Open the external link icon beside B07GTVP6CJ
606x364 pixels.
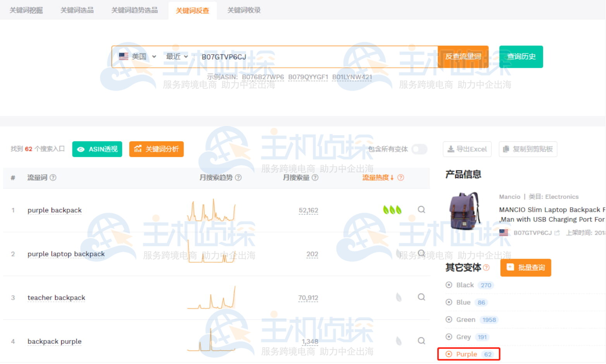pos(557,233)
